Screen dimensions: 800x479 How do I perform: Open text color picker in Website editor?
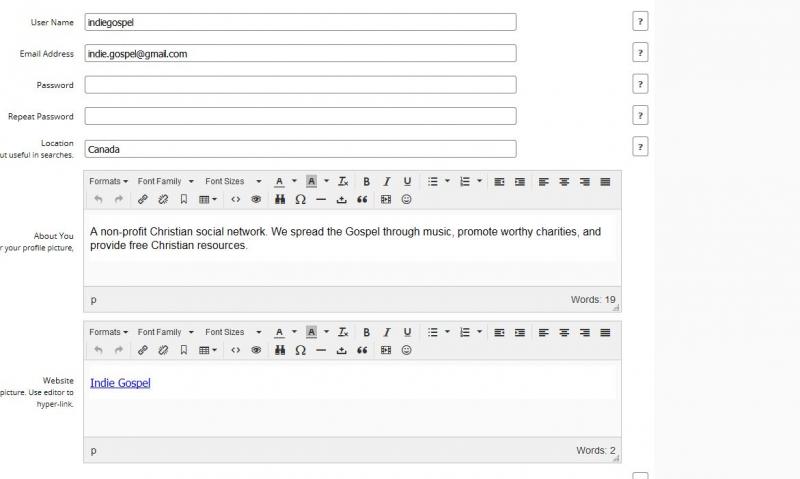[294, 332]
